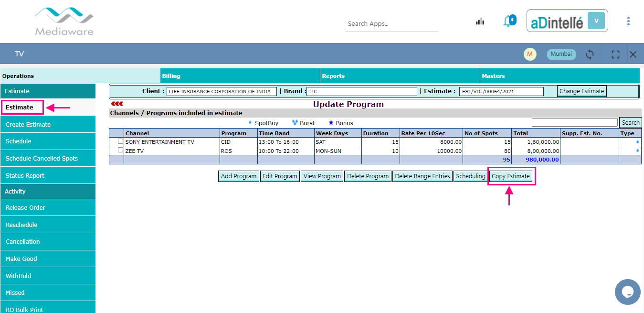Click the Mumbai location badge
This screenshot has height=313, width=644.
(x=561, y=54)
